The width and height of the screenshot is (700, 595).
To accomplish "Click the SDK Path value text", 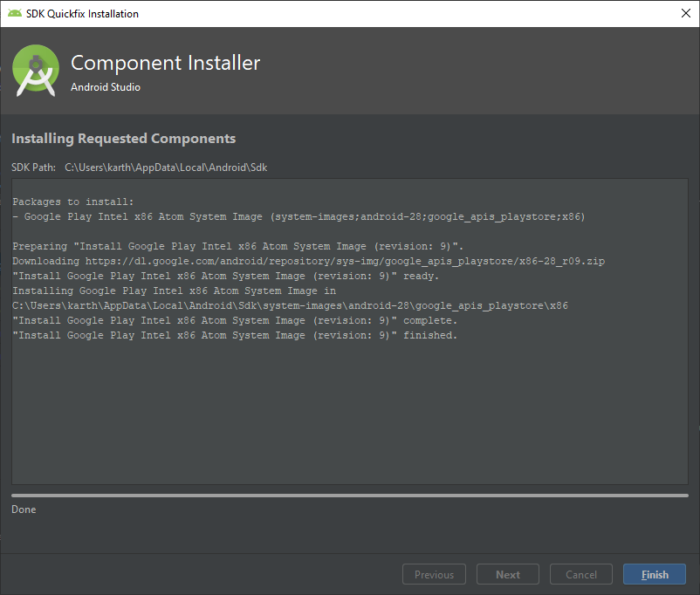I will 166,168.
